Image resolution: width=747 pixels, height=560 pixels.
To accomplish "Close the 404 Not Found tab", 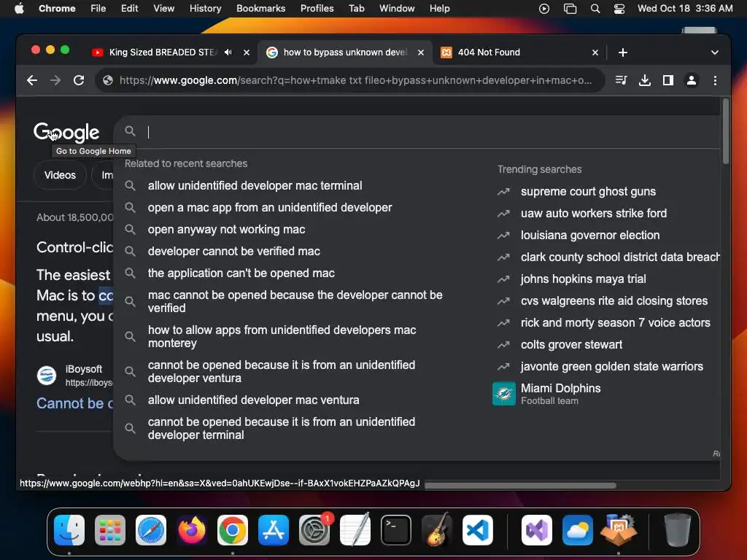I will tap(595, 52).
